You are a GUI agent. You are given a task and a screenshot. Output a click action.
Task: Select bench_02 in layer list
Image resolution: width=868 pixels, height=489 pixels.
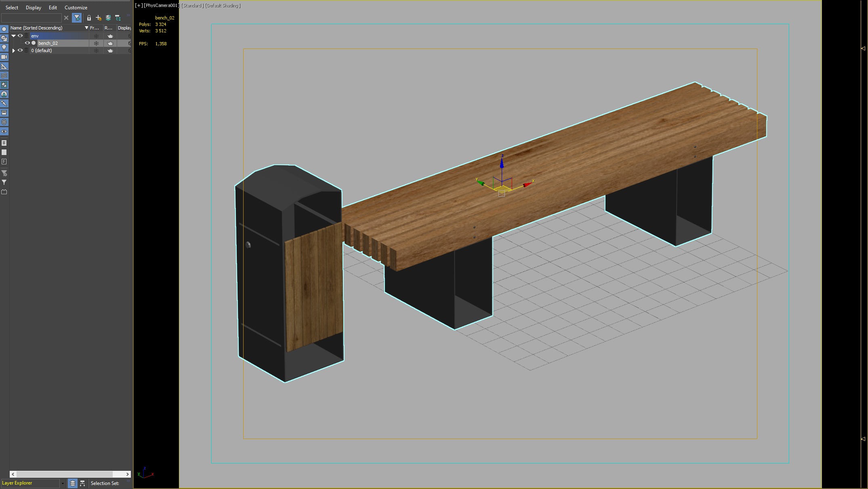63,43
